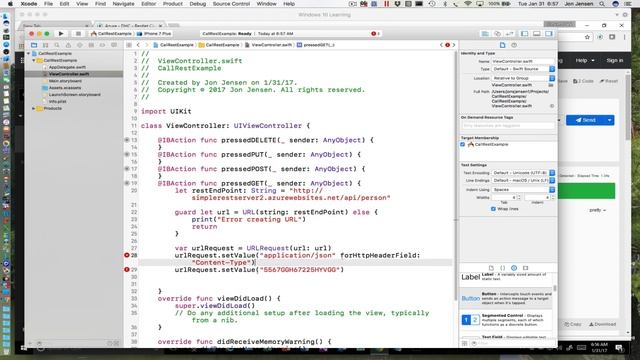
Task: Click red error badge in activity bar
Action: click(x=375, y=33)
